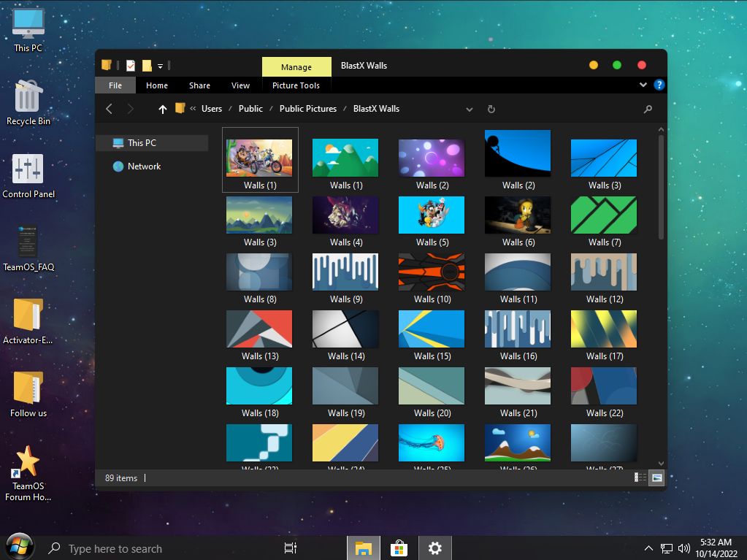Open Settings gear in the taskbar

click(435, 548)
